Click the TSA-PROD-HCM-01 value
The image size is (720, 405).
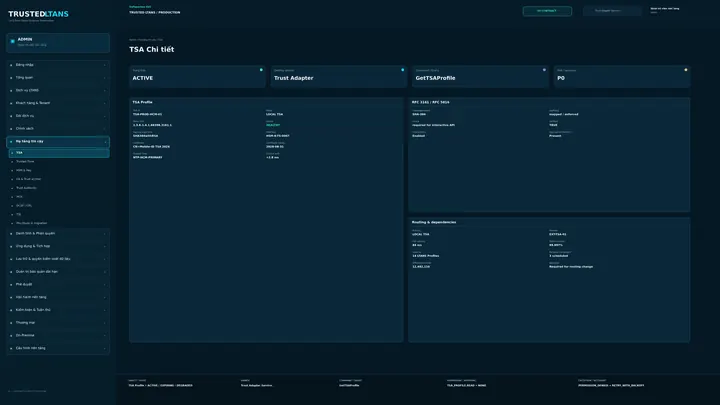tap(147, 114)
